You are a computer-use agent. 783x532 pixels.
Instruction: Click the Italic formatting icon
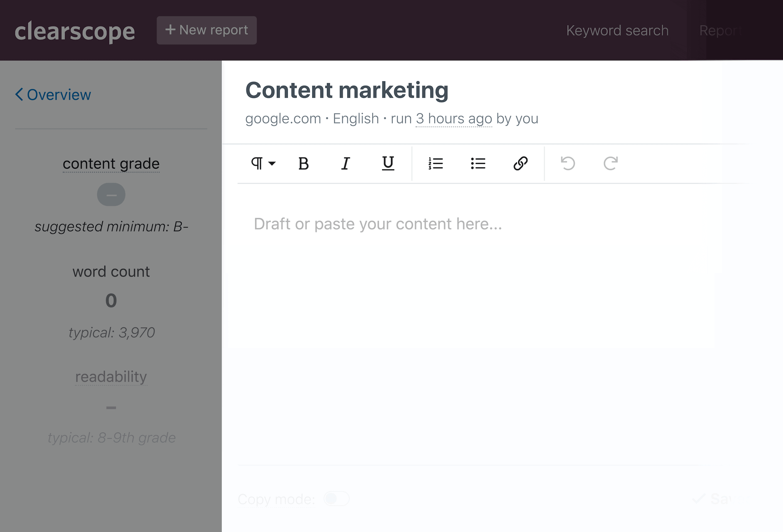346,163
